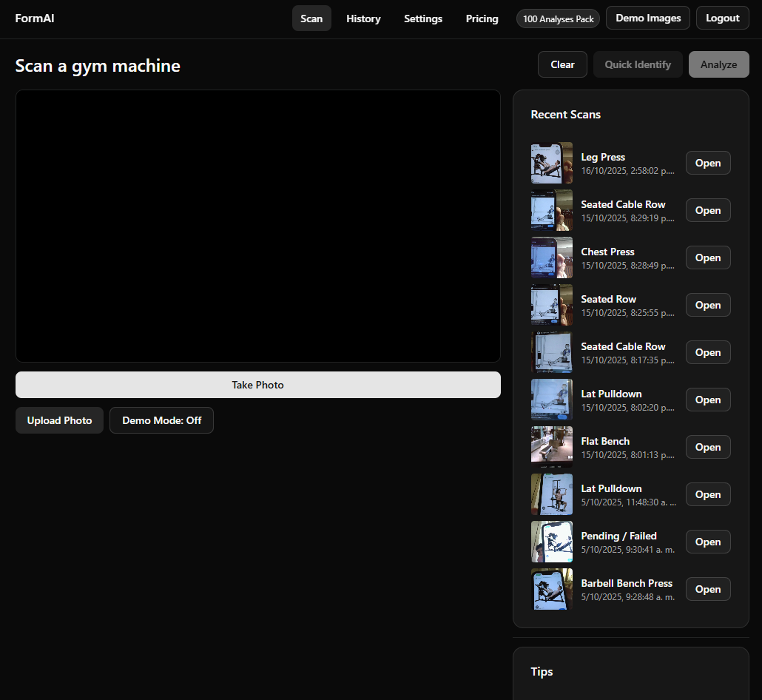Click the Tips panel heading
Screen dimensions: 762x700
tap(542, 672)
